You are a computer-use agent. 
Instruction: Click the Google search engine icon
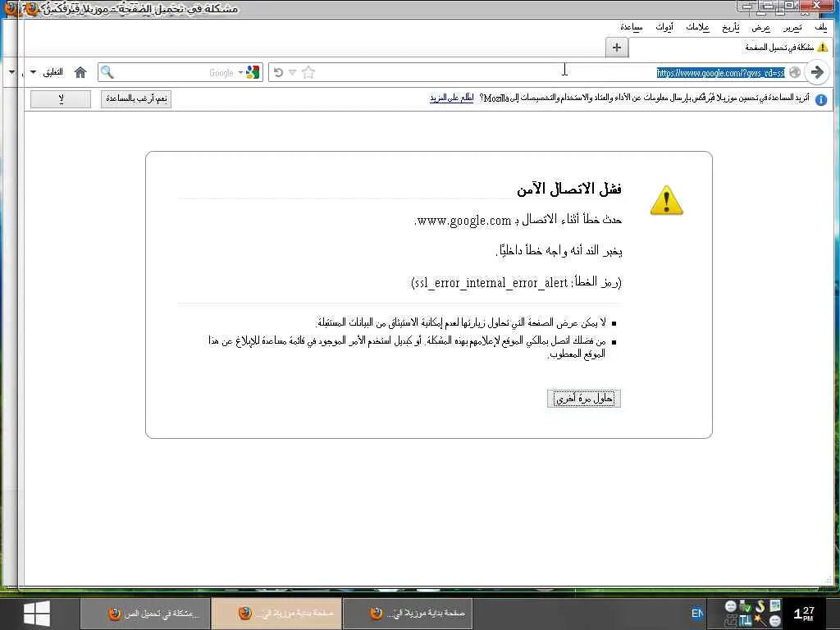point(253,72)
